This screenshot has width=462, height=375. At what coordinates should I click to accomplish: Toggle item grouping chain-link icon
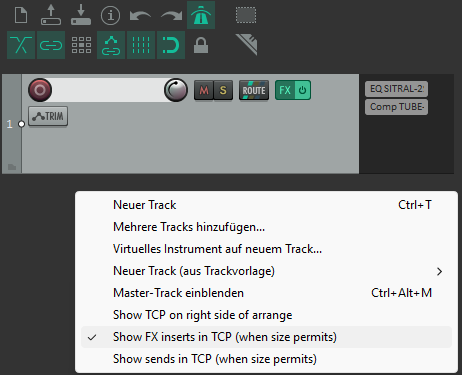(51, 45)
